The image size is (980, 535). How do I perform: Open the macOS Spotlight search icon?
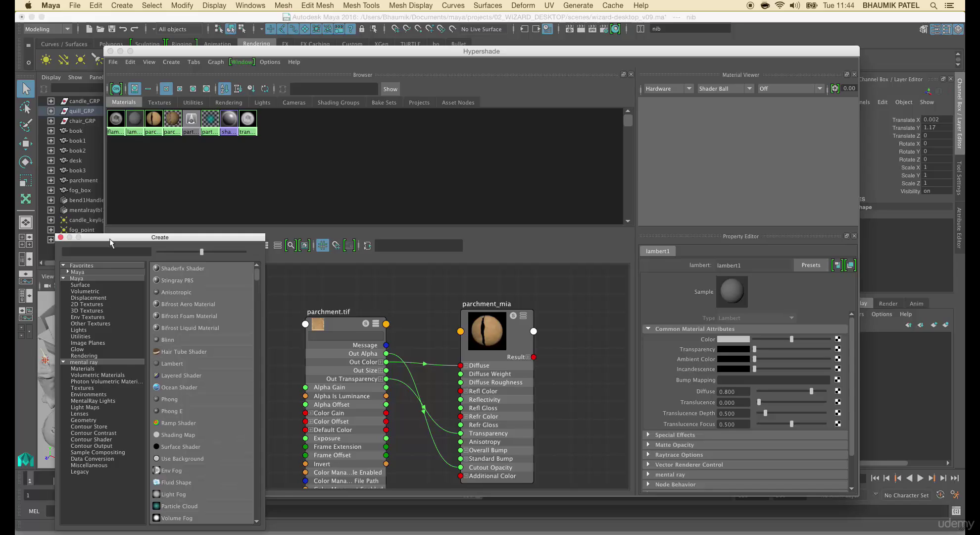click(x=933, y=5)
